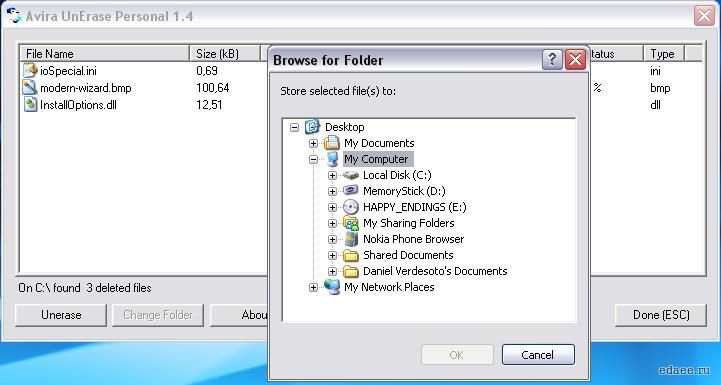Viewport: 721px width, 385px height.
Task: Click the My Sharing Folders icon
Action: (x=351, y=223)
